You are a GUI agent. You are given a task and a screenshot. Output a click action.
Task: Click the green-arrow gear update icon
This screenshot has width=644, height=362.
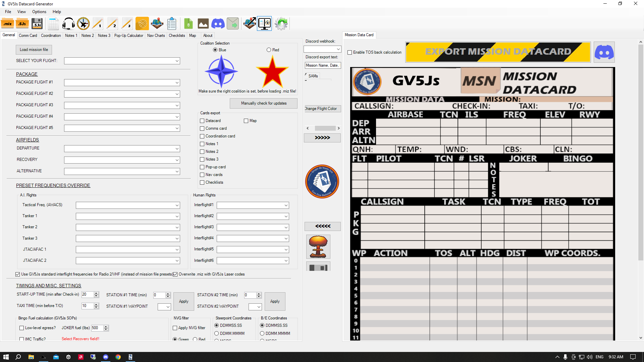(281, 23)
